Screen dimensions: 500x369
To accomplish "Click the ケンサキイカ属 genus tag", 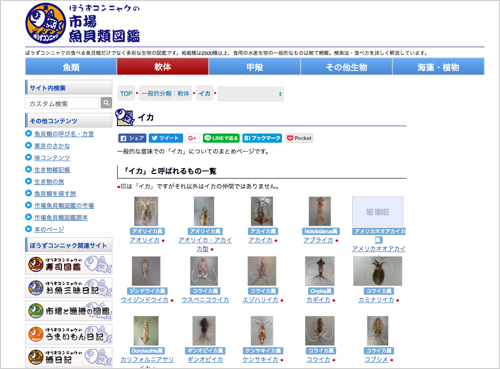I will point(263,351).
